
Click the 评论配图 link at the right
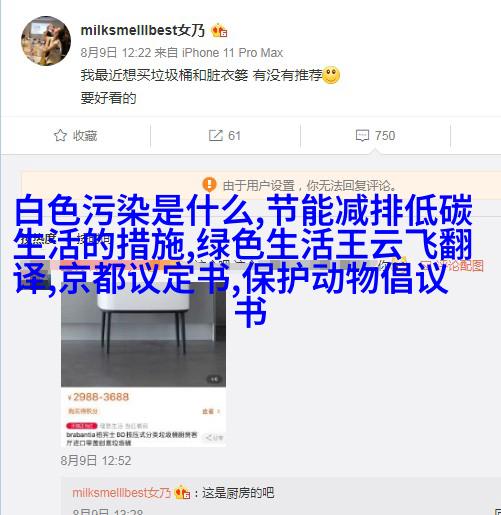[457, 265]
